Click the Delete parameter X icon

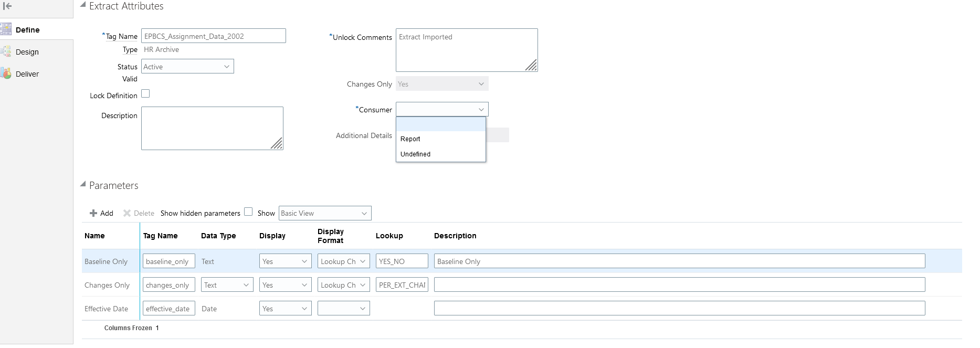(127, 213)
